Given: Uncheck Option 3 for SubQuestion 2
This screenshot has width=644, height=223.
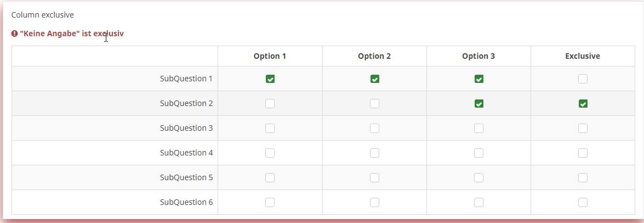Looking at the screenshot, I should pos(479,104).
